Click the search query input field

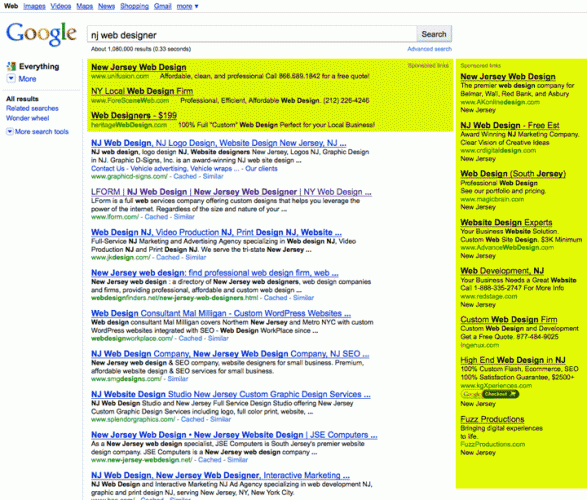(252, 34)
